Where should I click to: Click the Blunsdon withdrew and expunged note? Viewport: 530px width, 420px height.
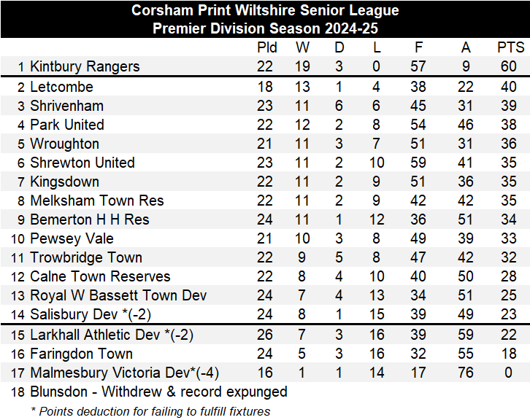(x=158, y=392)
